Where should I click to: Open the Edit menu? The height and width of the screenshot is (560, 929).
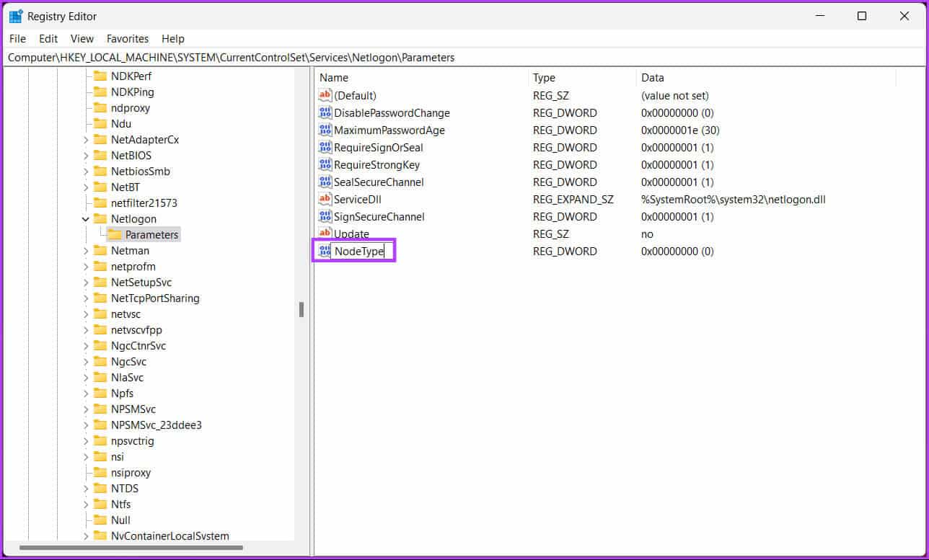[x=48, y=38]
